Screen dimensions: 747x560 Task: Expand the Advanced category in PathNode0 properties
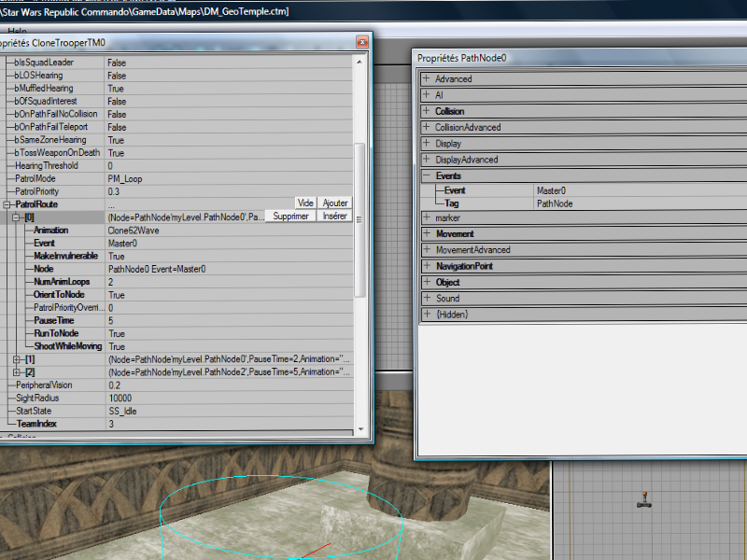click(x=427, y=78)
